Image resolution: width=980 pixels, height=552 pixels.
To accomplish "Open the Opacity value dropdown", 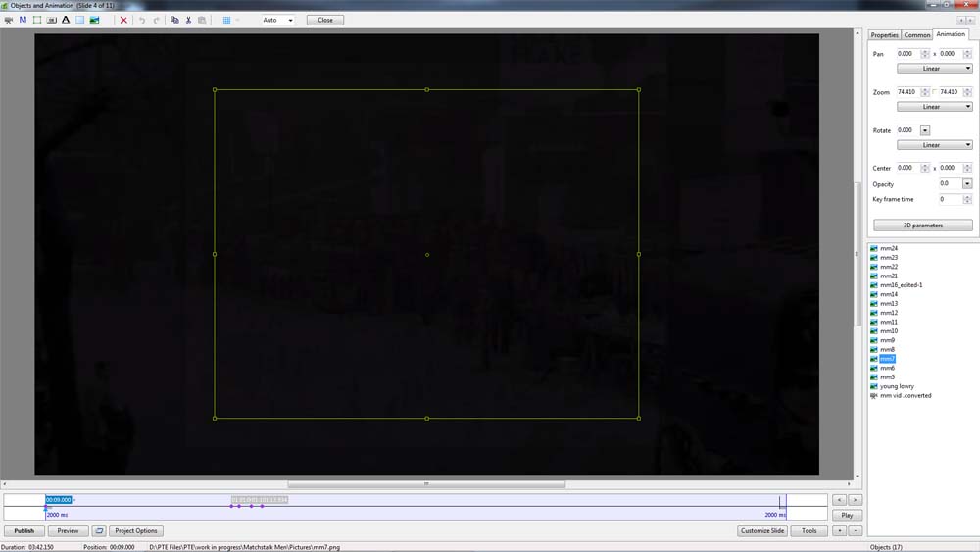I will (x=967, y=183).
